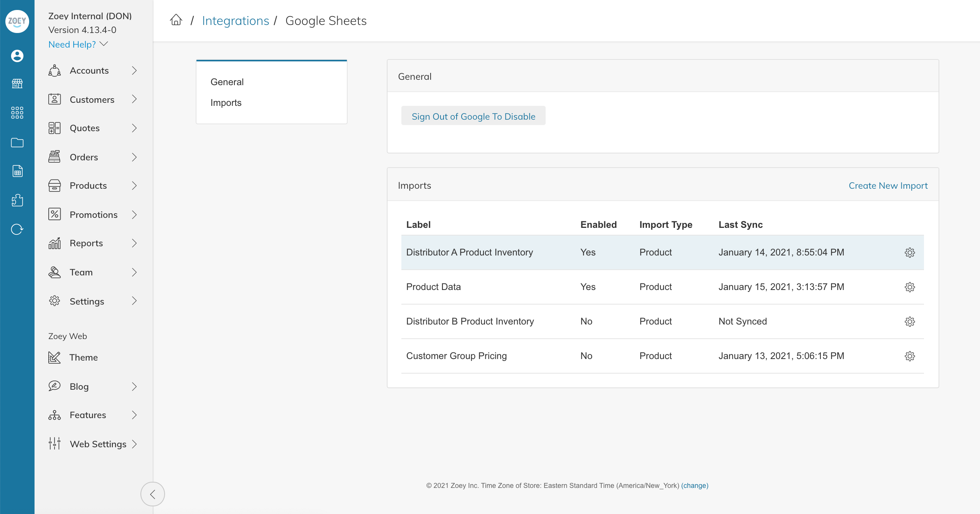Click the Last Sync column header
This screenshot has height=514, width=980.
click(x=741, y=225)
